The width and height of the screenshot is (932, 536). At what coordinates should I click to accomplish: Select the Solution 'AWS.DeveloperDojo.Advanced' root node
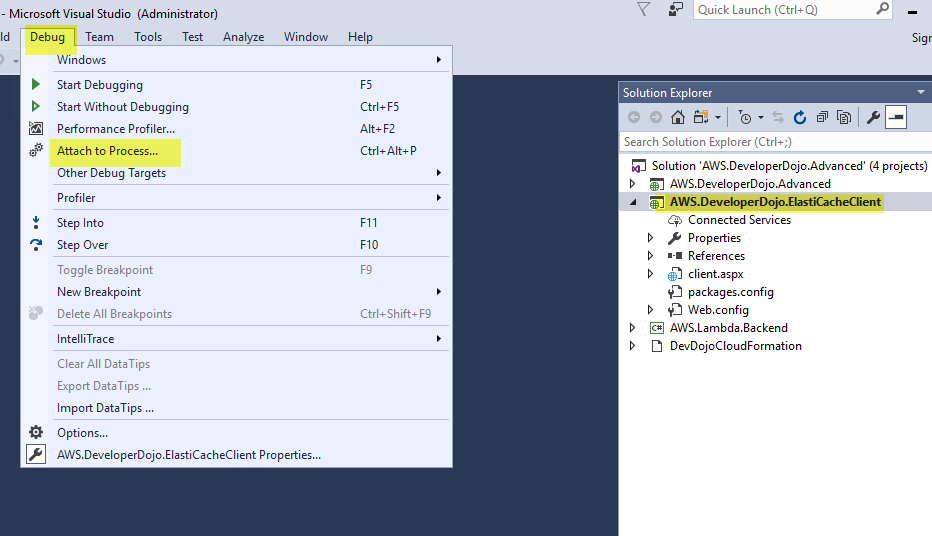point(789,166)
